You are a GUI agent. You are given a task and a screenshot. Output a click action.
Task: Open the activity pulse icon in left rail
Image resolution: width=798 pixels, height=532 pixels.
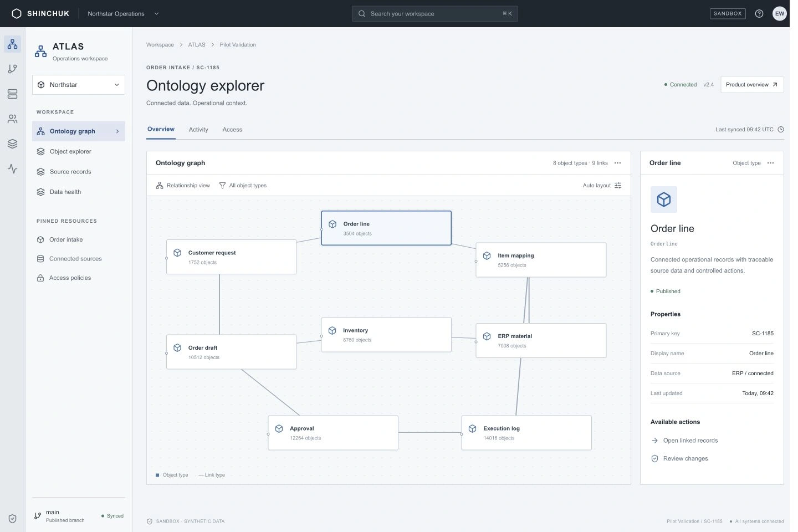[x=12, y=168]
